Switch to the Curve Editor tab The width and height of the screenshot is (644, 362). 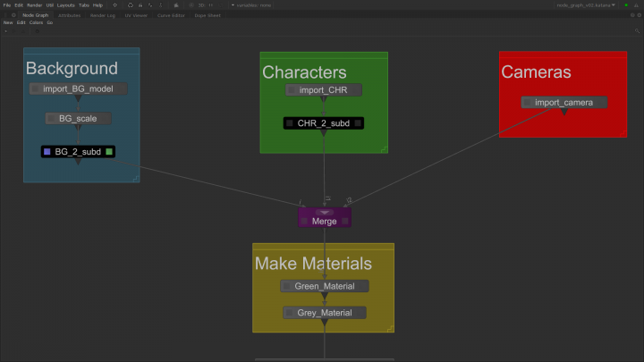[170, 15]
